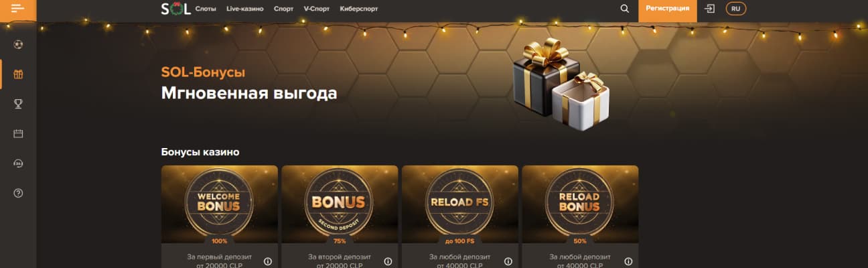
Task: Click the SOL logo link
Action: tap(176, 9)
